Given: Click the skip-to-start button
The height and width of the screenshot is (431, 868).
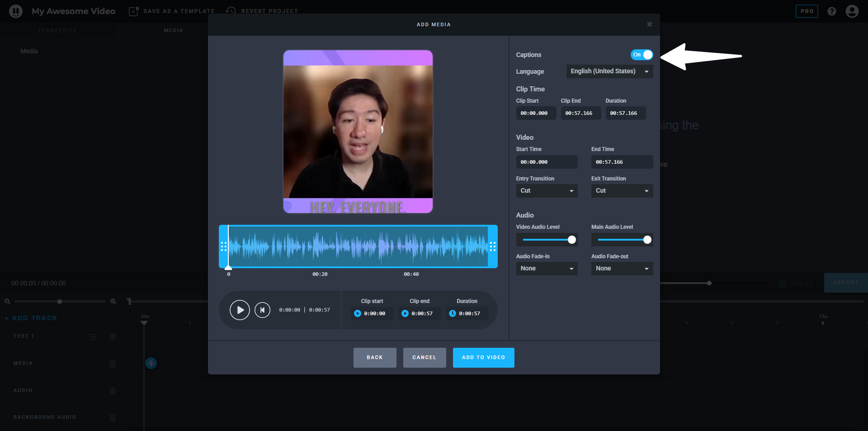Looking at the screenshot, I should (x=262, y=310).
